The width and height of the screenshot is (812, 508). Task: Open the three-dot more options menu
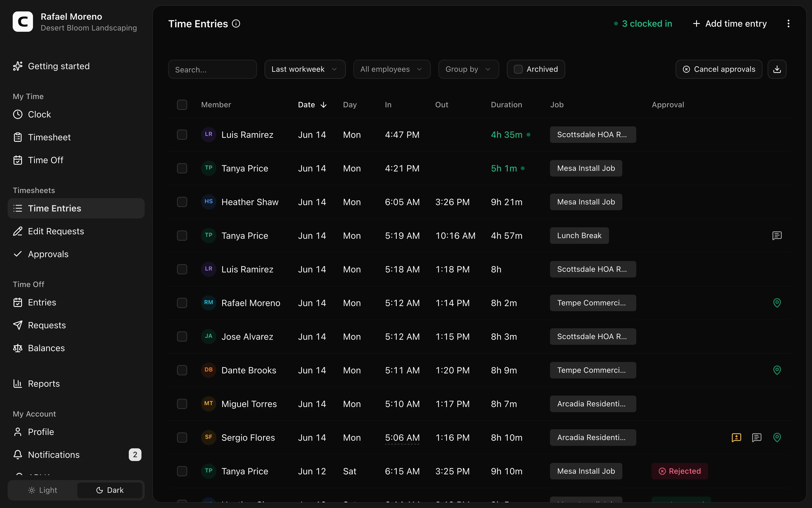tap(788, 23)
